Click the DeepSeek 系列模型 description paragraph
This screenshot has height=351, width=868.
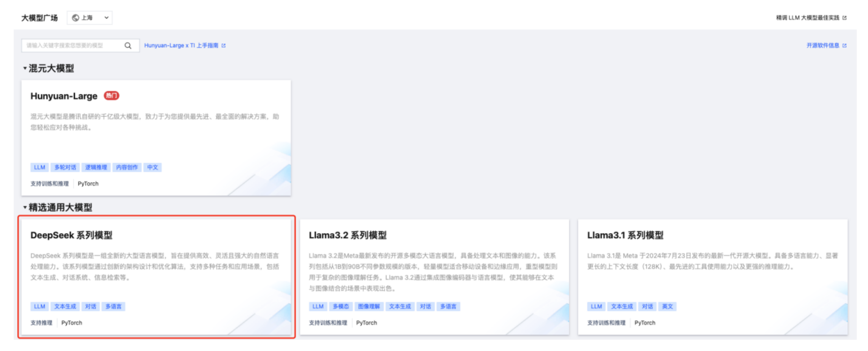155,266
